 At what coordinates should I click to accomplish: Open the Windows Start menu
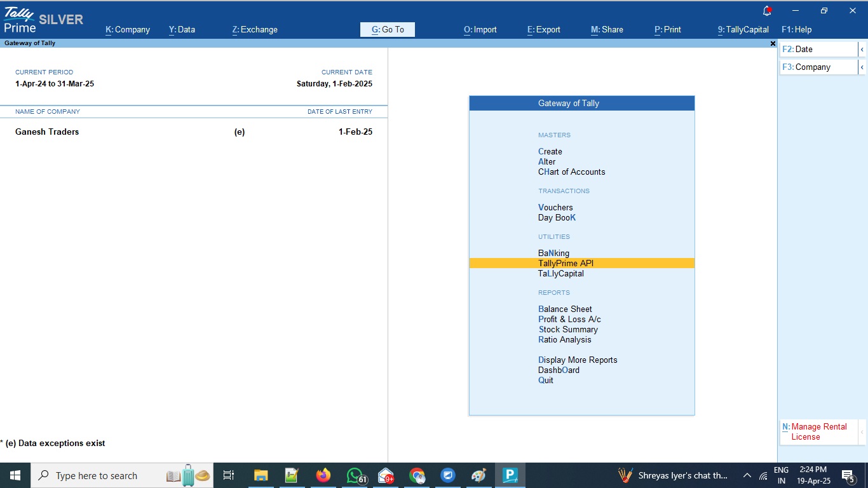[x=15, y=475]
